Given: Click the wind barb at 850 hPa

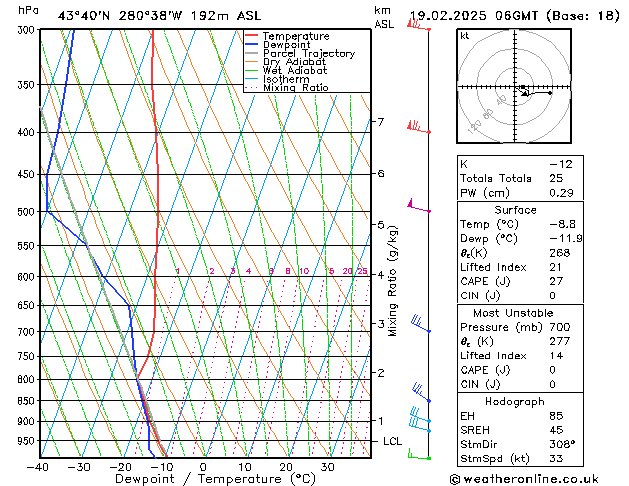Looking at the screenshot, I should tap(421, 392).
